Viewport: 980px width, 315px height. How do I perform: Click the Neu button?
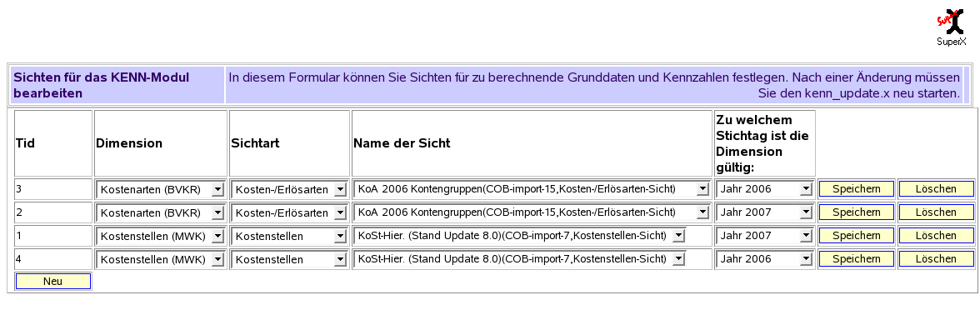coord(53,282)
